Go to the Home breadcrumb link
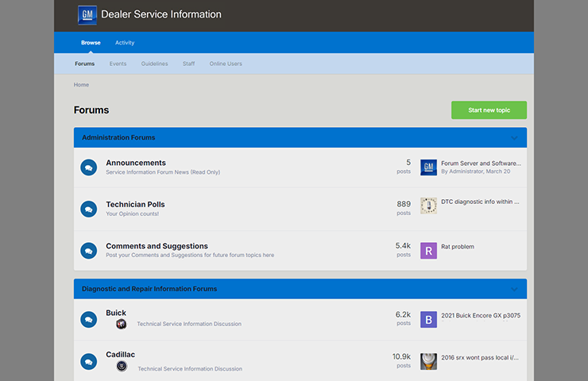The height and width of the screenshot is (381, 588). pos(81,85)
